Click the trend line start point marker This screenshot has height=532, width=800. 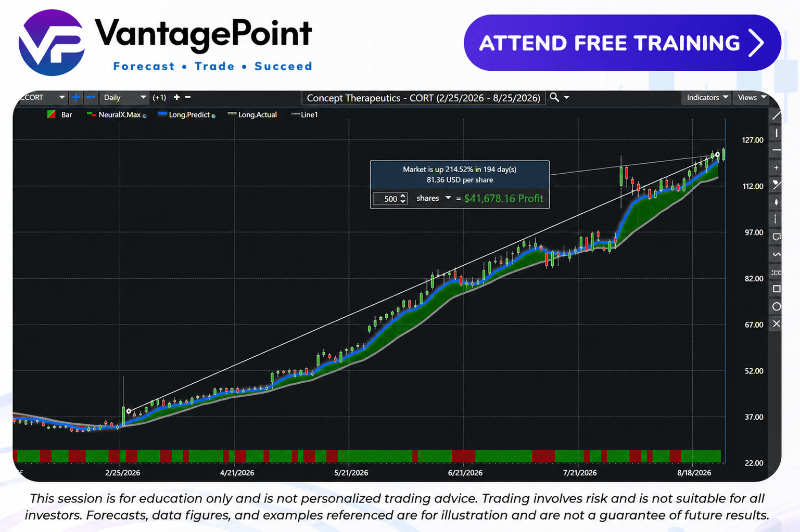point(129,411)
